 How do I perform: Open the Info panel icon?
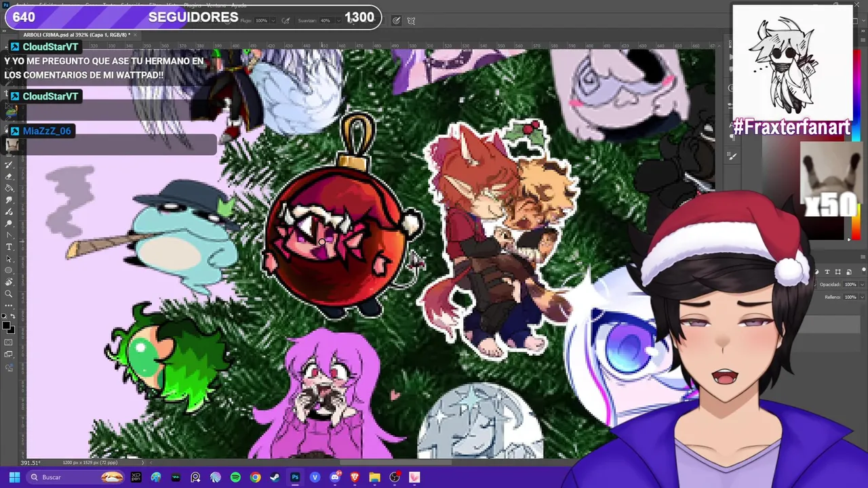[x=731, y=87]
